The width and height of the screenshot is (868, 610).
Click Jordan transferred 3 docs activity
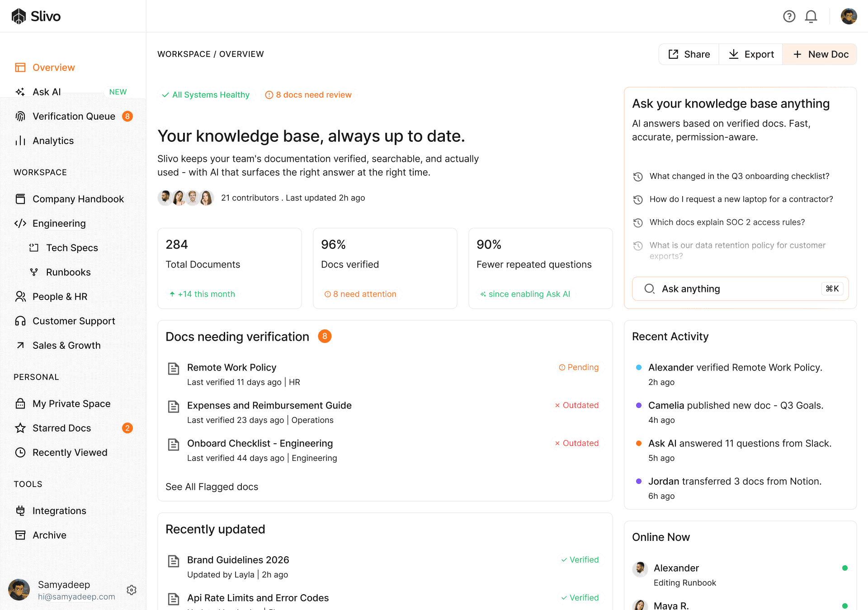coord(735,488)
